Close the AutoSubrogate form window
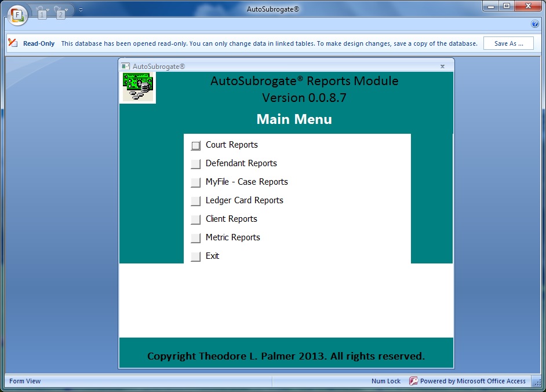 442,66
